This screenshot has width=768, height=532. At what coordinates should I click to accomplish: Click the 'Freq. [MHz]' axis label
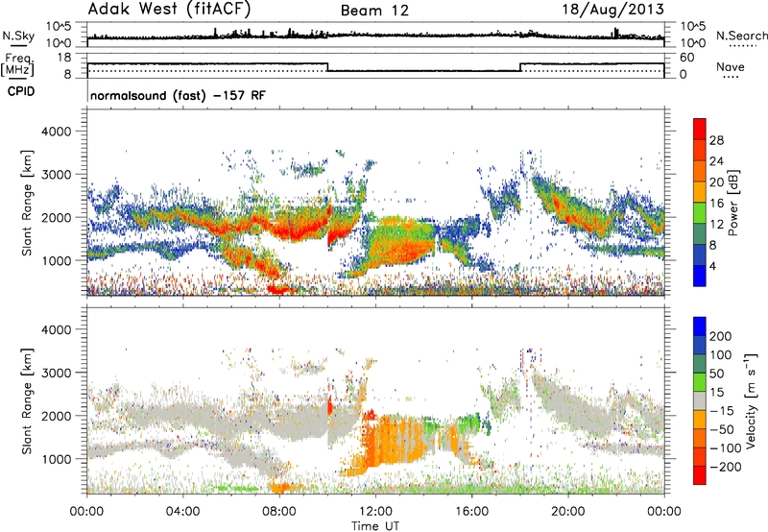(x=17, y=65)
